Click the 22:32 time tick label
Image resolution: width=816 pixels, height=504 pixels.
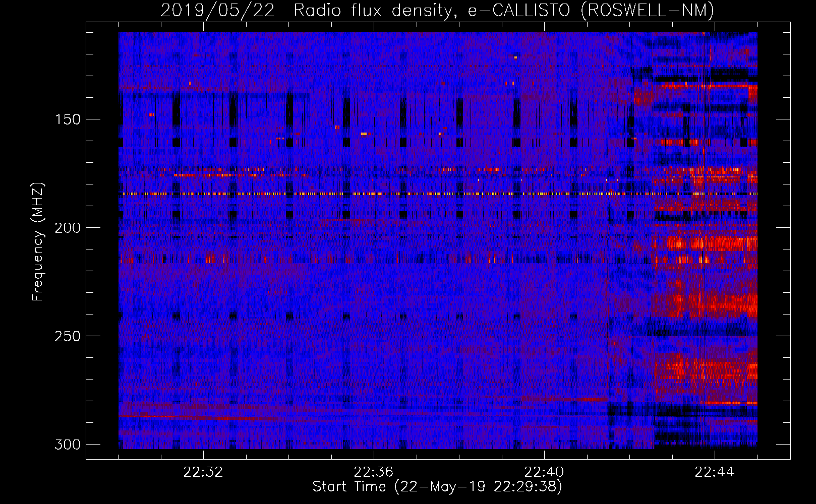(x=203, y=472)
